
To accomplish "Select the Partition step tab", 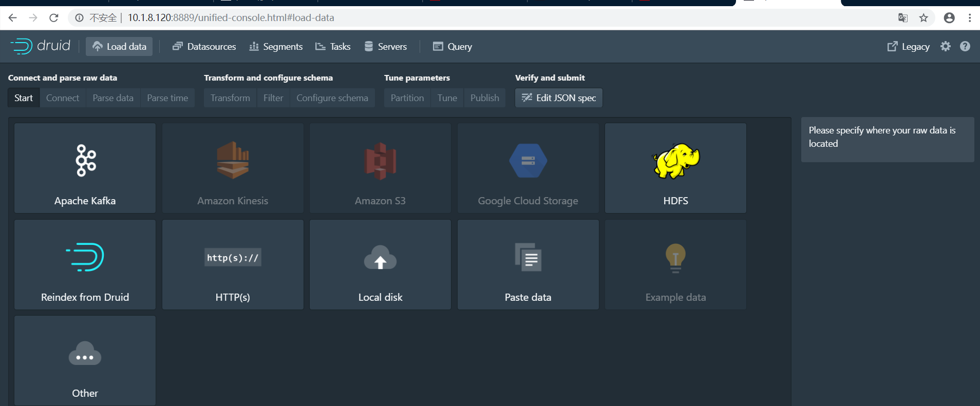I will click(x=407, y=98).
